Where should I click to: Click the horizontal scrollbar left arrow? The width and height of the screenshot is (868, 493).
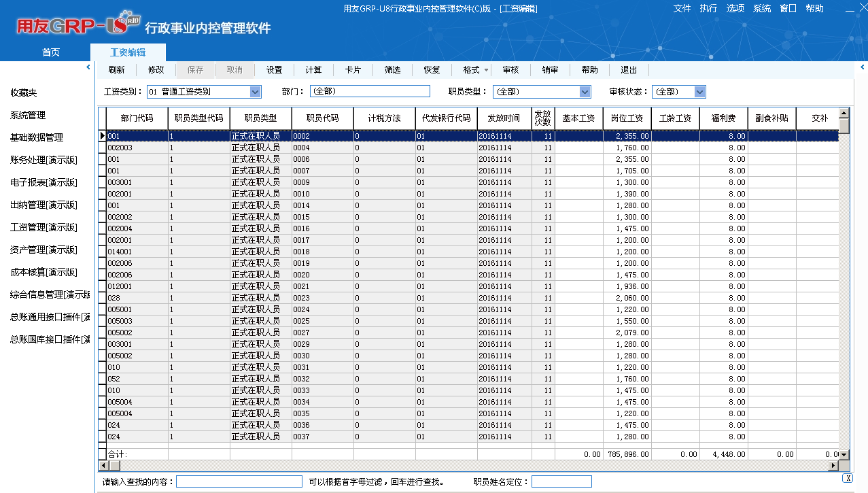(104, 466)
